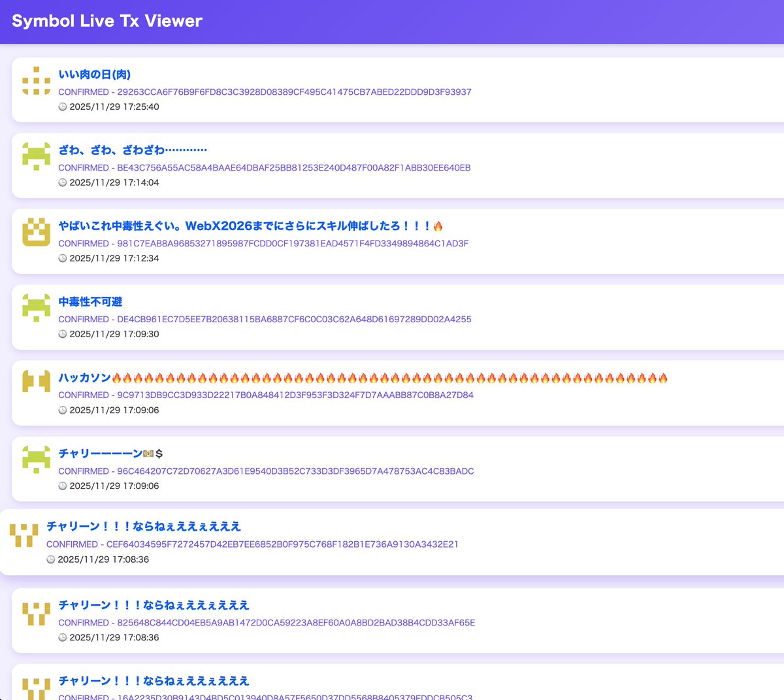Click the clock icon on the チャリーーーーン card
The image size is (784, 700).
tap(63, 486)
